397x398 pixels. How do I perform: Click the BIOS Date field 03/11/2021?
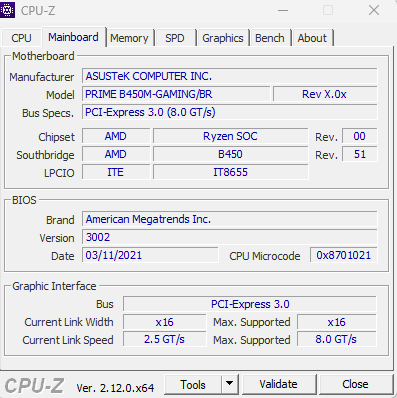(150, 255)
